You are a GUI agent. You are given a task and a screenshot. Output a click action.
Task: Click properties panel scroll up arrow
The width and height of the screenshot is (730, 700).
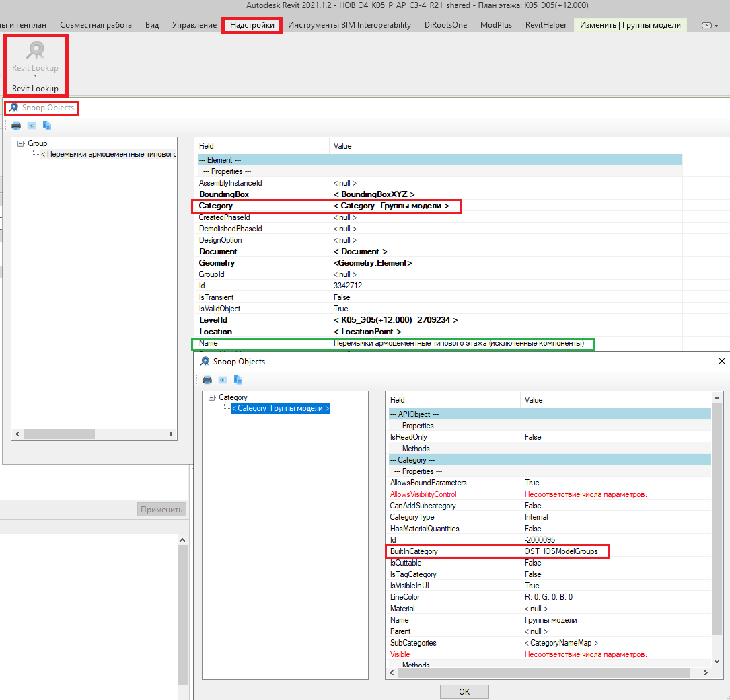click(182, 541)
